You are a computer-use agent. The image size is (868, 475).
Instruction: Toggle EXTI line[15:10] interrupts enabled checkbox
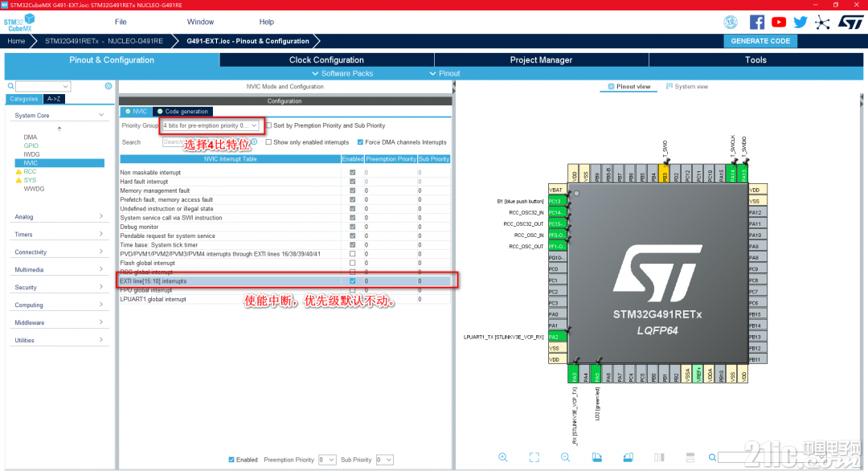352,281
